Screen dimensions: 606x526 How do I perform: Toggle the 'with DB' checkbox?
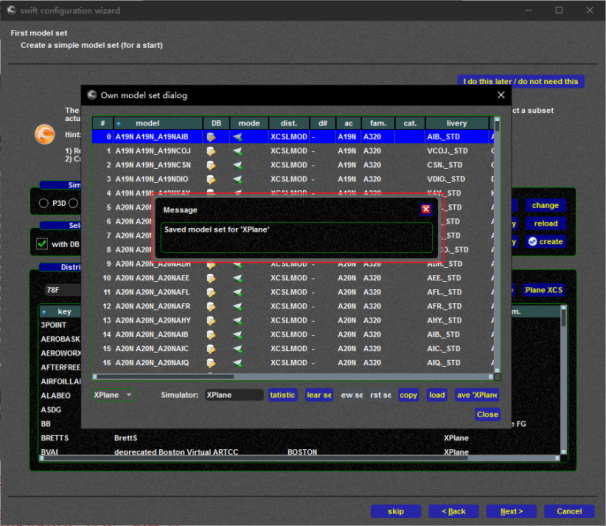point(42,243)
